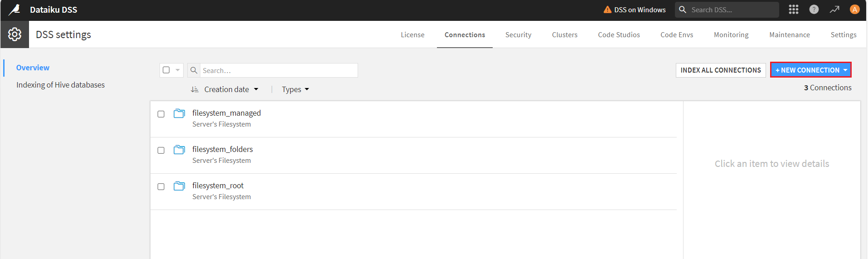
Task: Expand the Creation date sort dropdown
Action: [x=231, y=89]
